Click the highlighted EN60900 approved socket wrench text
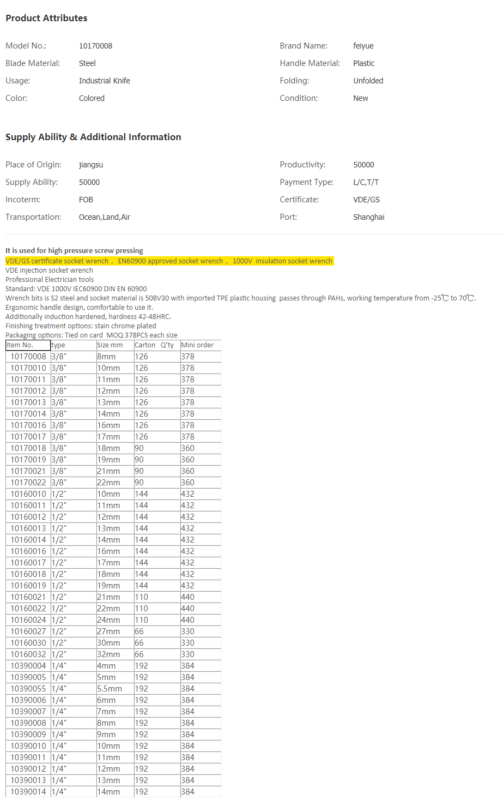The image size is (504, 812). point(170,261)
